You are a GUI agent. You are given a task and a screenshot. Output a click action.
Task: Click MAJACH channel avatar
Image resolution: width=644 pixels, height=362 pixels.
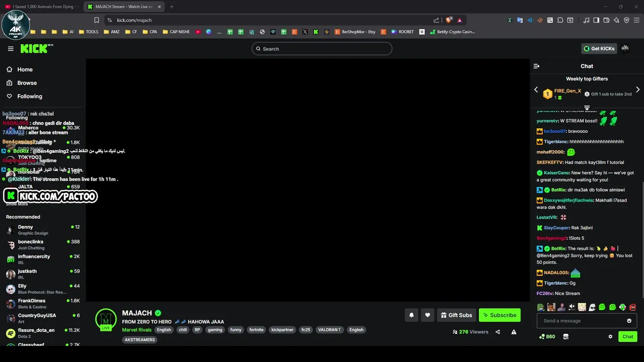tap(106, 319)
